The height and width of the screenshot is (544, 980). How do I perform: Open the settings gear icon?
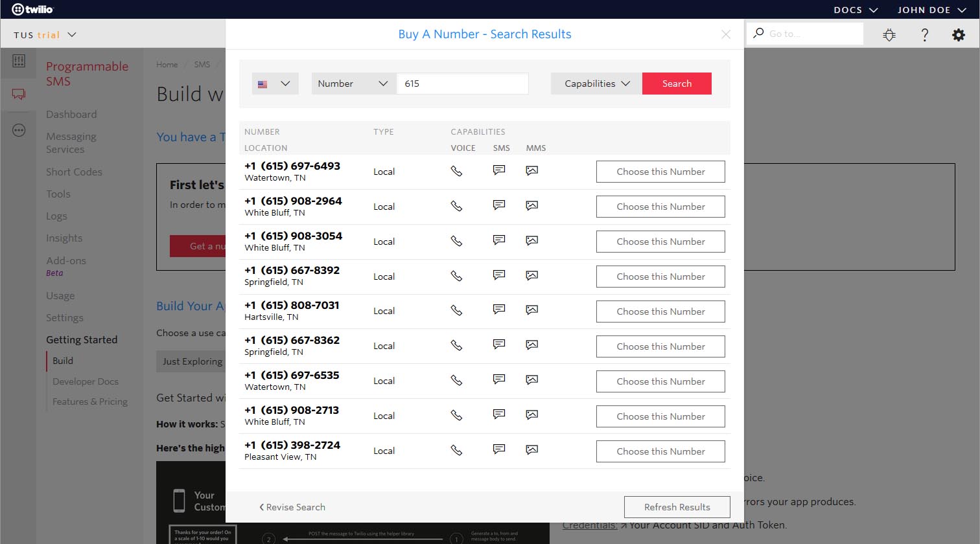point(959,35)
